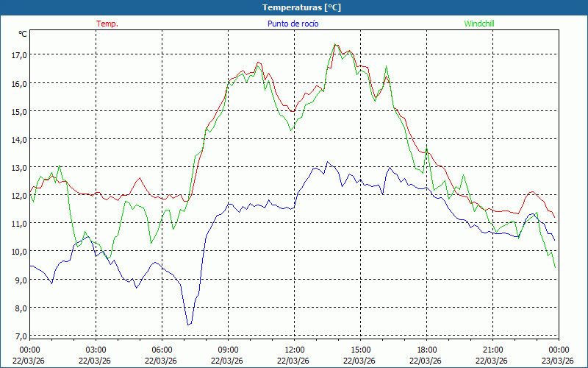Image resolution: width=588 pixels, height=368 pixels.
Task: Select the 00:00 start time label
Action: [29, 350]
